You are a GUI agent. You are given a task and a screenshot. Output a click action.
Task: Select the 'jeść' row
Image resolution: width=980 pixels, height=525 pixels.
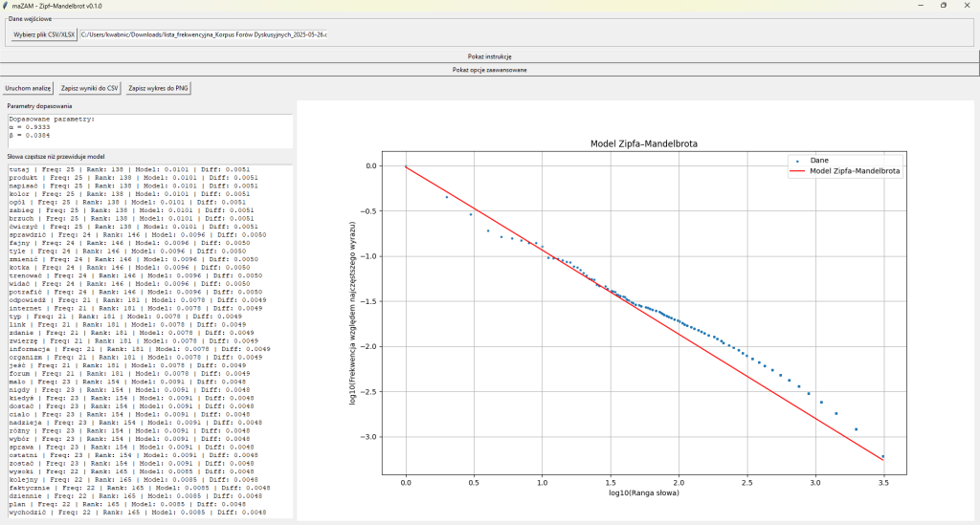click(127, 365)
